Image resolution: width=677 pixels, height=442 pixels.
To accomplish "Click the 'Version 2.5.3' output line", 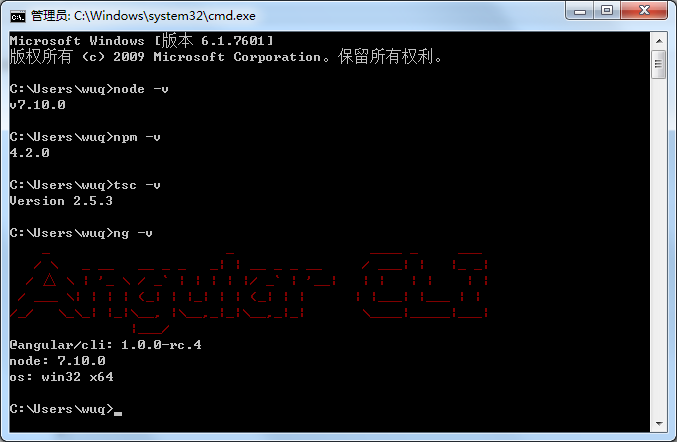I will (x=61, y=201).
